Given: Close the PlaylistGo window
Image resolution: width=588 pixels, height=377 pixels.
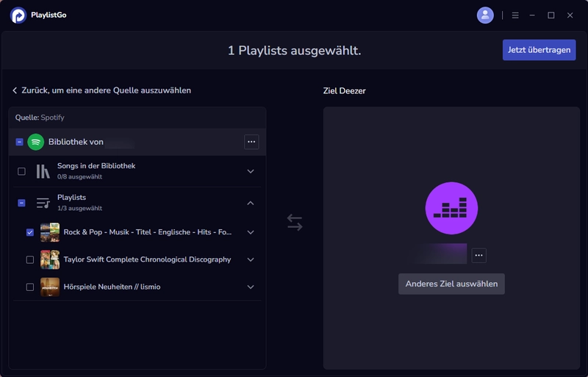Looking at the screenshot, I should [x=570, y=15].
